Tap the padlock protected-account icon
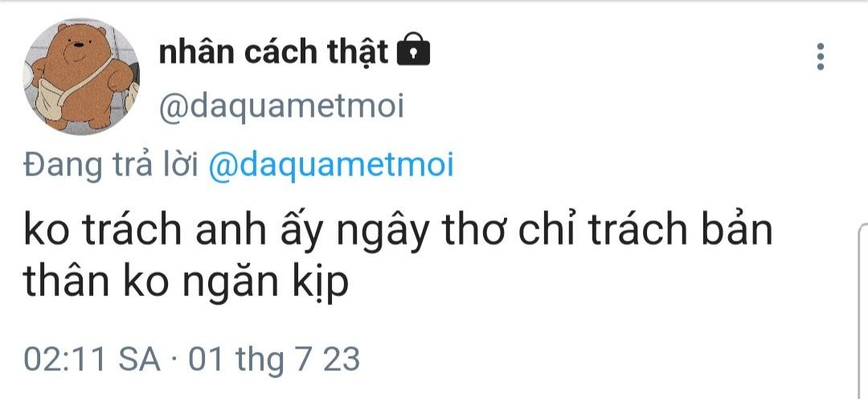This screenshot has width=868, height=399. (x=414, y=50)
